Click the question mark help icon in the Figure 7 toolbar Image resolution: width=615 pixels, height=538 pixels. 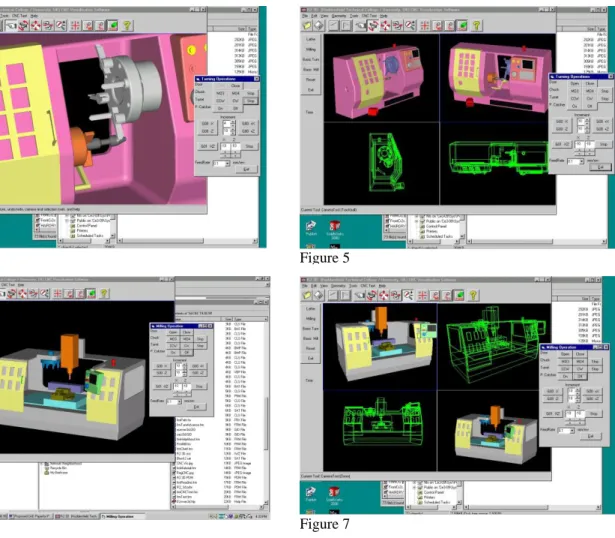coord(473,295)
